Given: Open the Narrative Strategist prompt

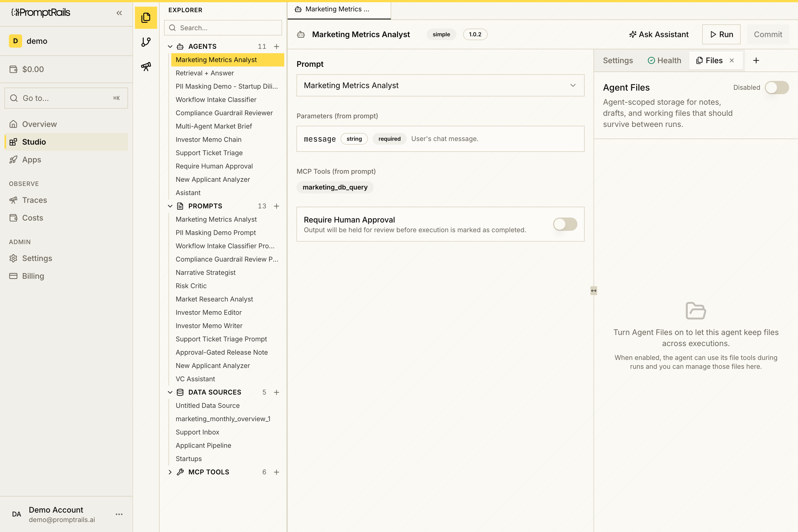Looking at the screenshot, I should 227,272.
